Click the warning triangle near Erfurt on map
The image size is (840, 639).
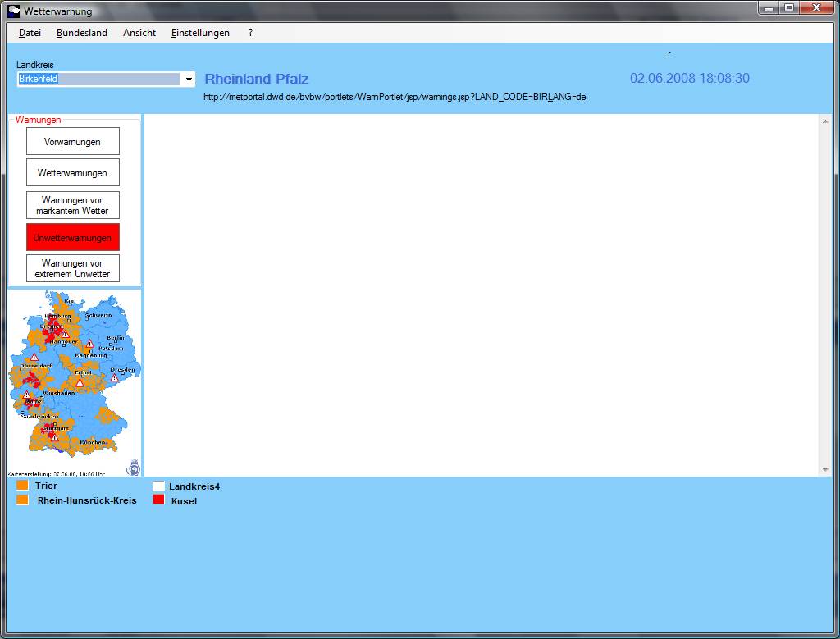(x=80, y=382)
